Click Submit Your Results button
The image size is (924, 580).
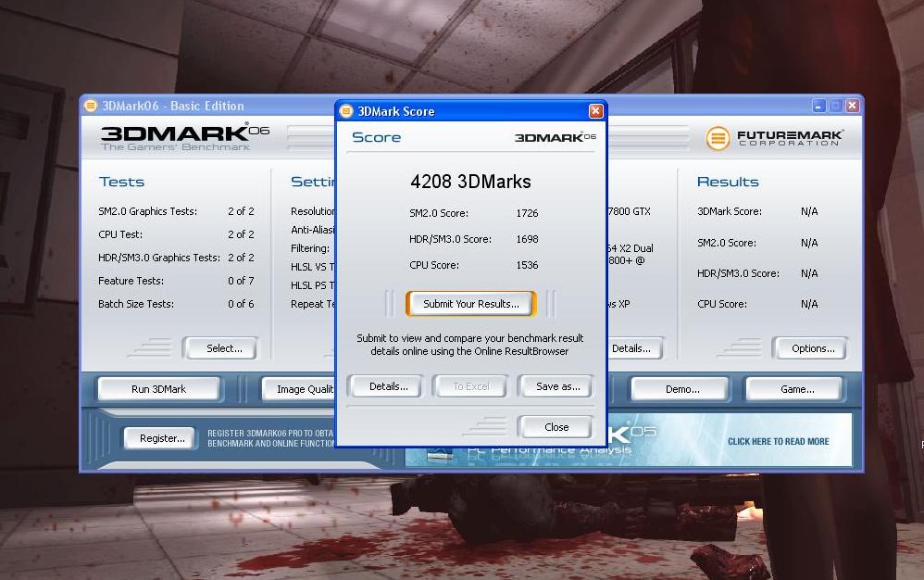(471, 304)
